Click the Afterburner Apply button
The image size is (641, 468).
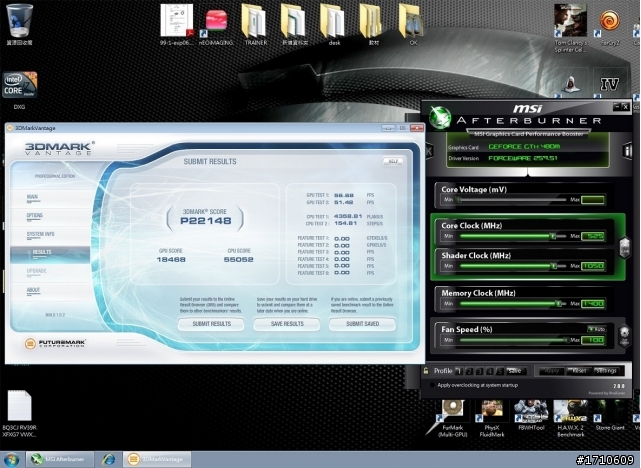pyautogui.click(x=552, y=371)
